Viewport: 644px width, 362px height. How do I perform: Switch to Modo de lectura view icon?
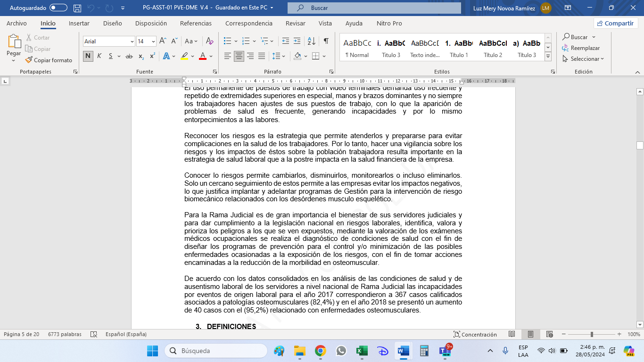click(x=512, y=334)
